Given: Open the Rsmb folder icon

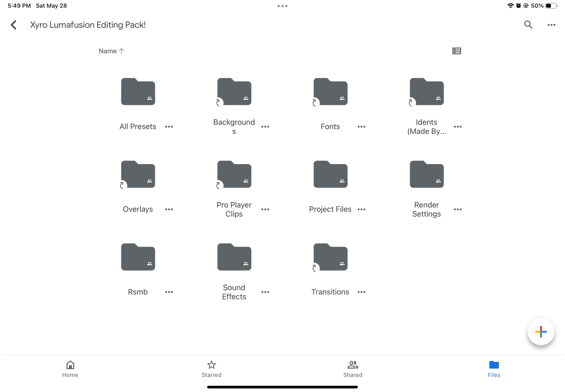Looking at the screenshot, I should point(138,257).
